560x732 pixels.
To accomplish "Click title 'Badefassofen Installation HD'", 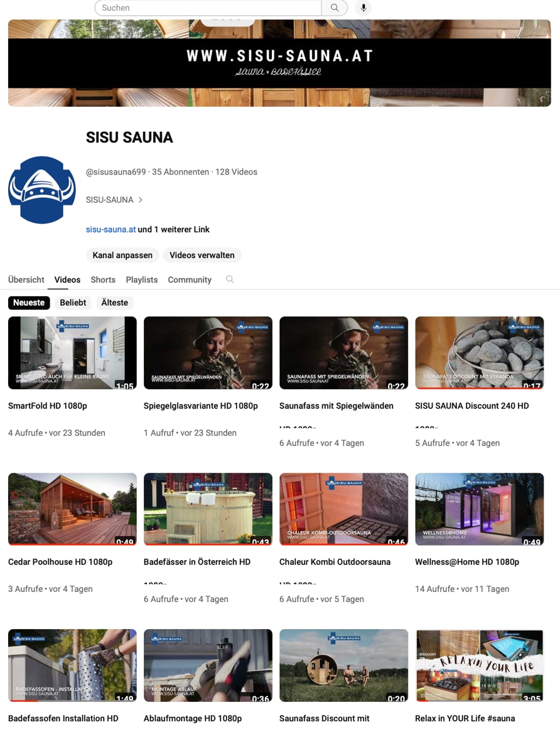I will point(63,718).
